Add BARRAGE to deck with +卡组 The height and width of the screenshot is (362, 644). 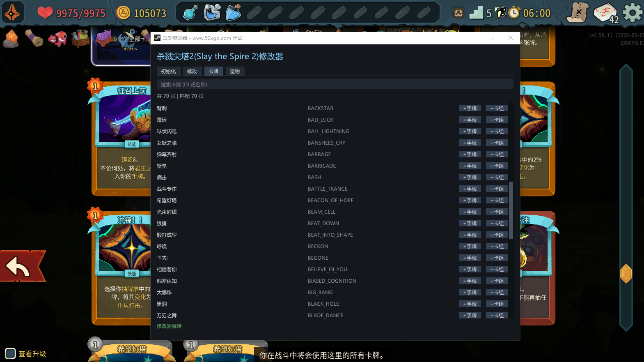497,154
